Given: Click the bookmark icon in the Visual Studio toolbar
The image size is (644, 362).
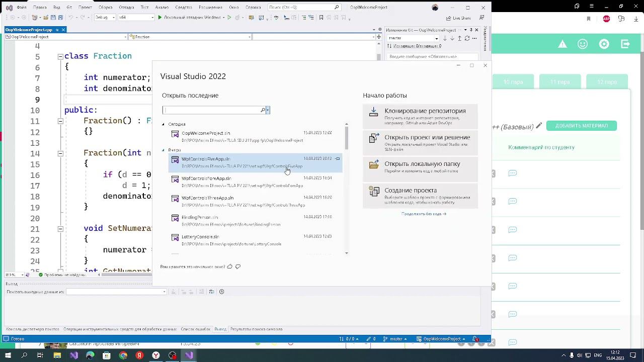Looking at the screenshot, I should point(321,17).
